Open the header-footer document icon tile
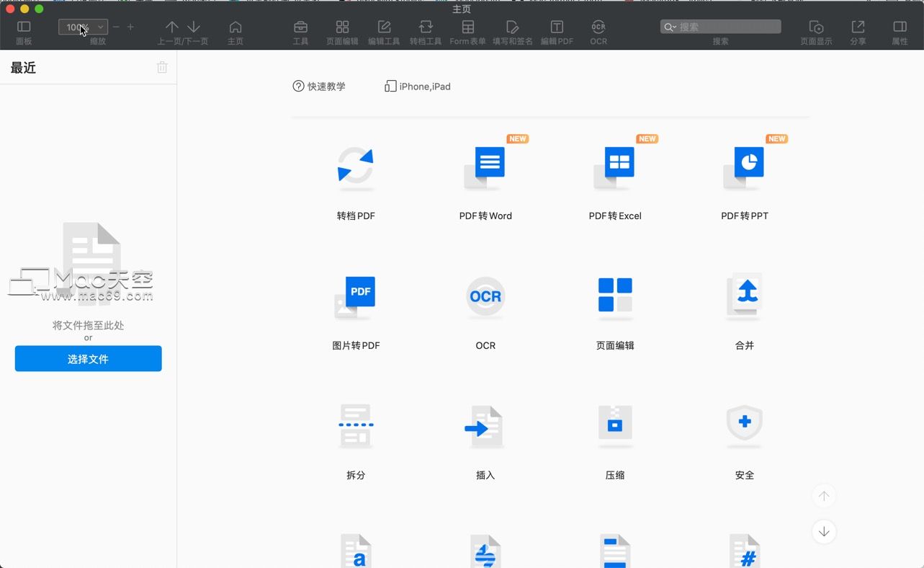The width and height of the screenshot is (924, 568). click(615, 551)
